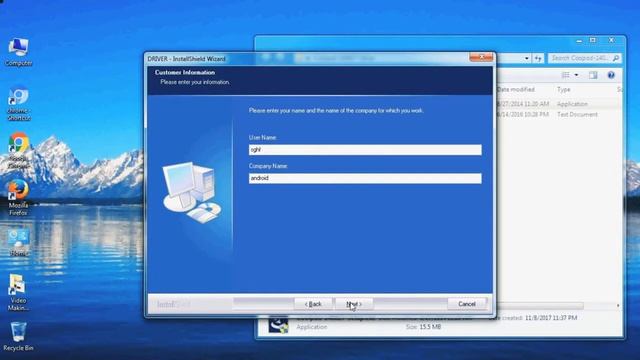The image size is (640, 360).
Task: Click the scroll right arrow in Explorer
Action: (x=618, y=306)
